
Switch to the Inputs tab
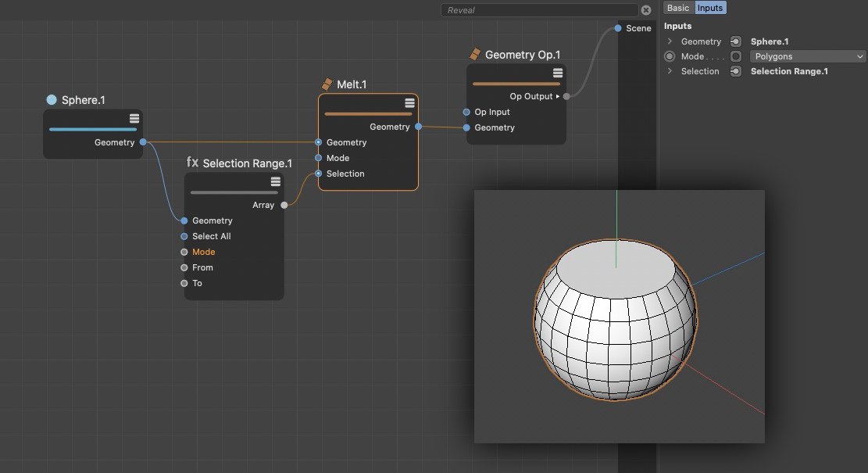coord(710,8)
